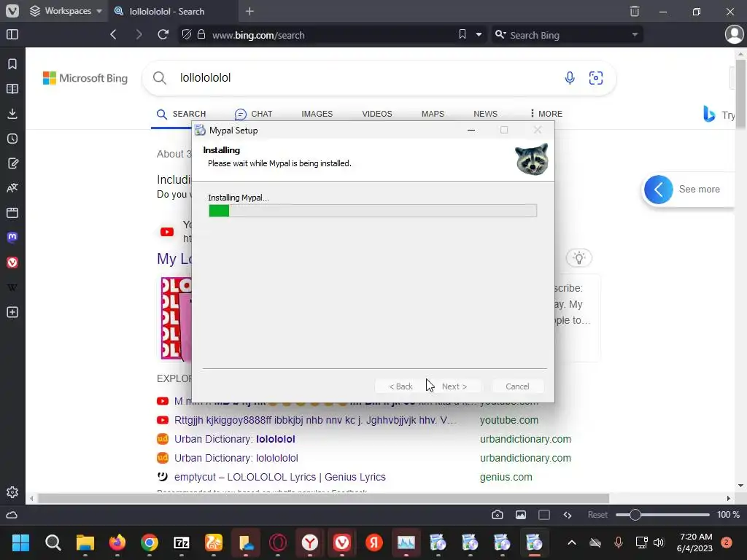Change search engine via magnifier dropdown
The height and width of the screenshot is (560, 747).
[500, 35]
